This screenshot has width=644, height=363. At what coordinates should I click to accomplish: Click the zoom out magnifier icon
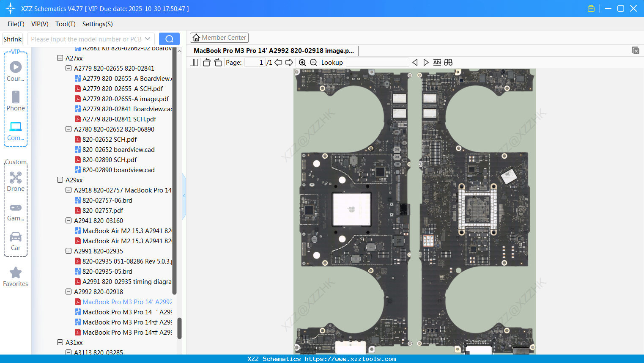[x=313, y=63]
